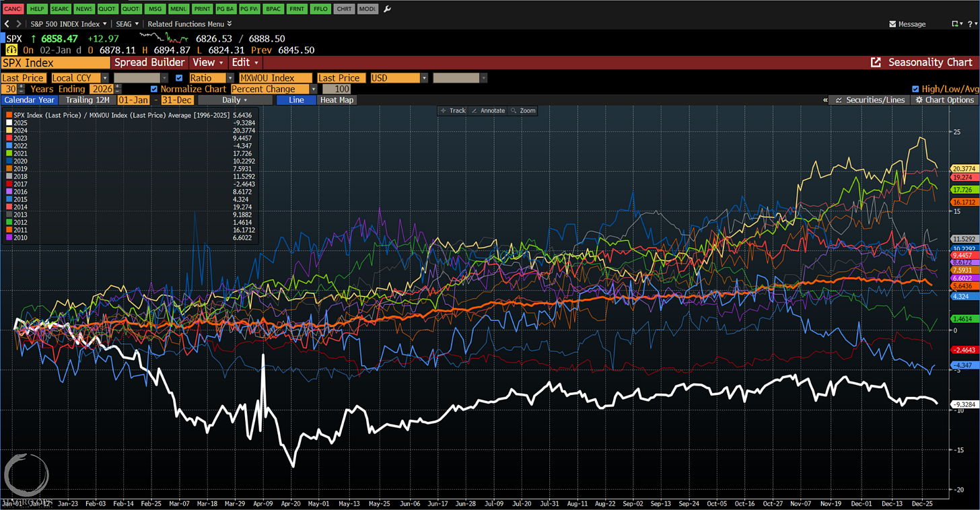The height and width of the screenshot is (510, 980).
Task: Disable the Normalize Chart checkbox
Action: tap(154, 89)
